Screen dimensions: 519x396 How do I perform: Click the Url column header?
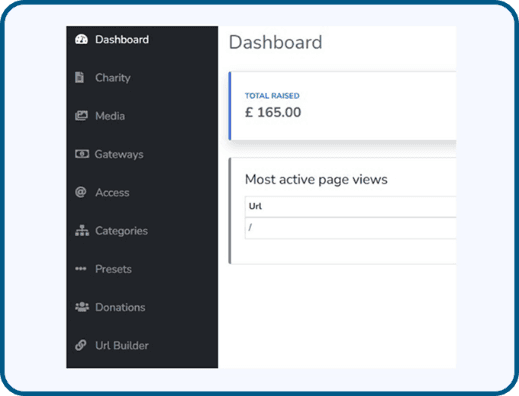(x=255, y=206)
